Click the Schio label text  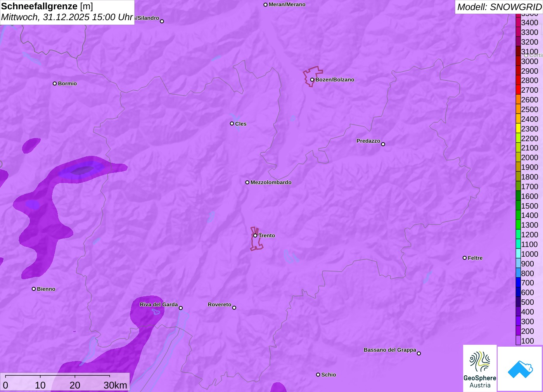tap(329, 375)
